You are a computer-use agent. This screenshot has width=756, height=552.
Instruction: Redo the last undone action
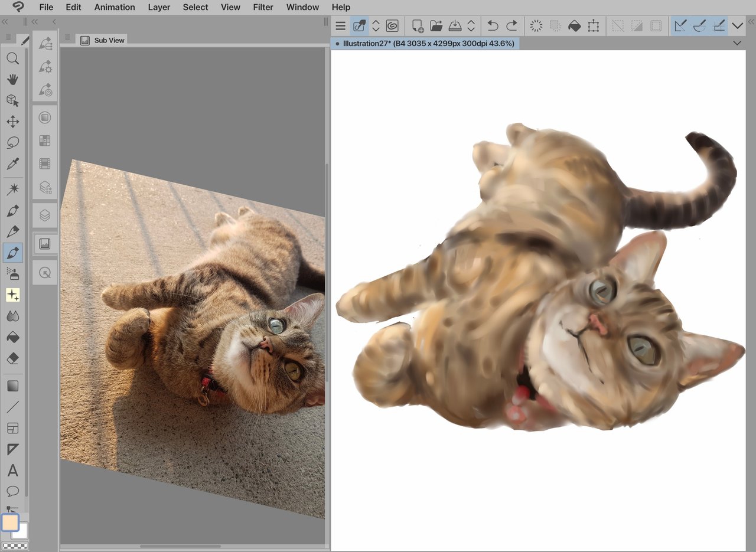[x=511, y=26]
